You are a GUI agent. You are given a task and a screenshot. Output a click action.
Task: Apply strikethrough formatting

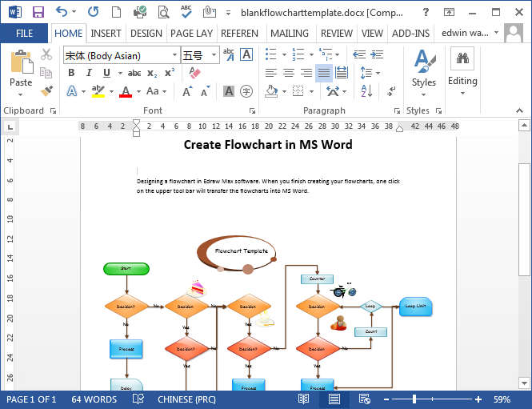pyautogui.click(x=134, y=73)
